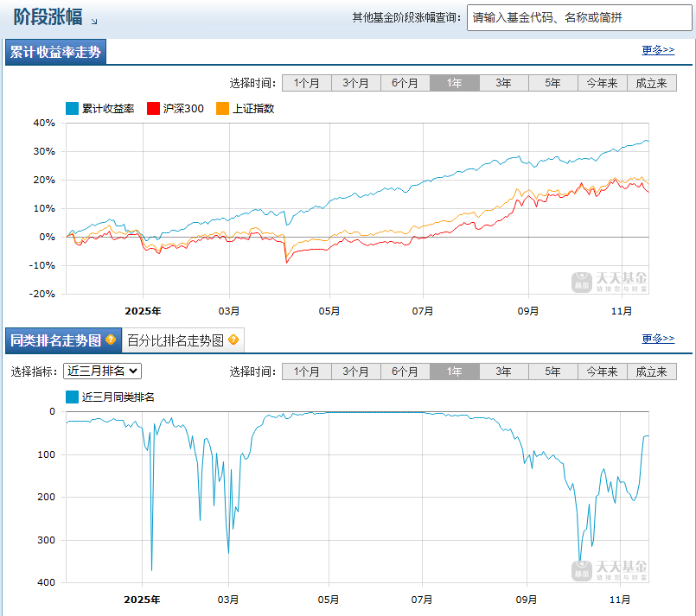Screen dimensions: 696x616
Task: Select 1个月 range in ranking chart
Action: click(307, 372)
